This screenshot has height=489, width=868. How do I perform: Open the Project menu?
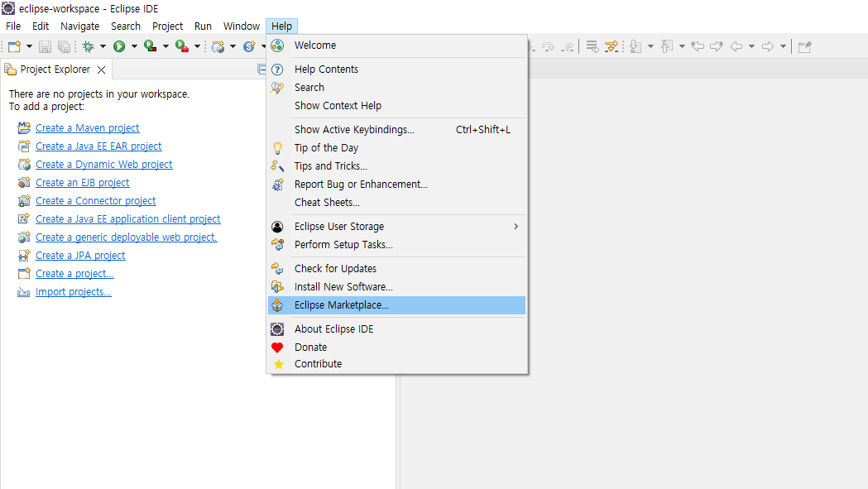coord(167,26)
